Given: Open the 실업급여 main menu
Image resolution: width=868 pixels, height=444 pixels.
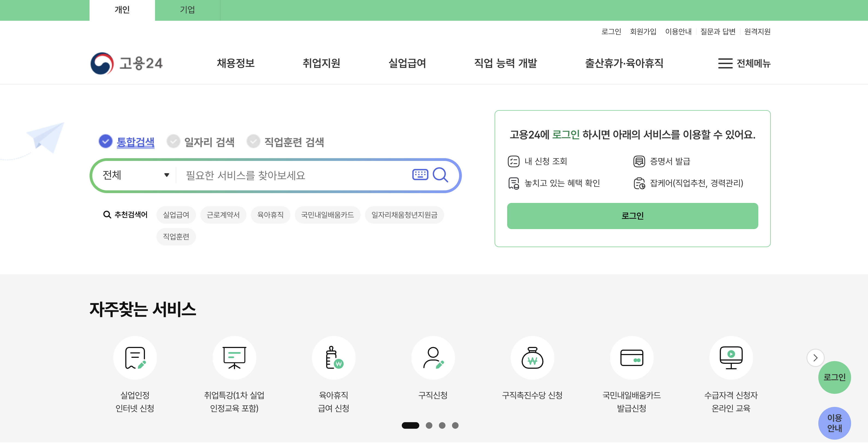Looking at the screenshot, I should point(407,63).
